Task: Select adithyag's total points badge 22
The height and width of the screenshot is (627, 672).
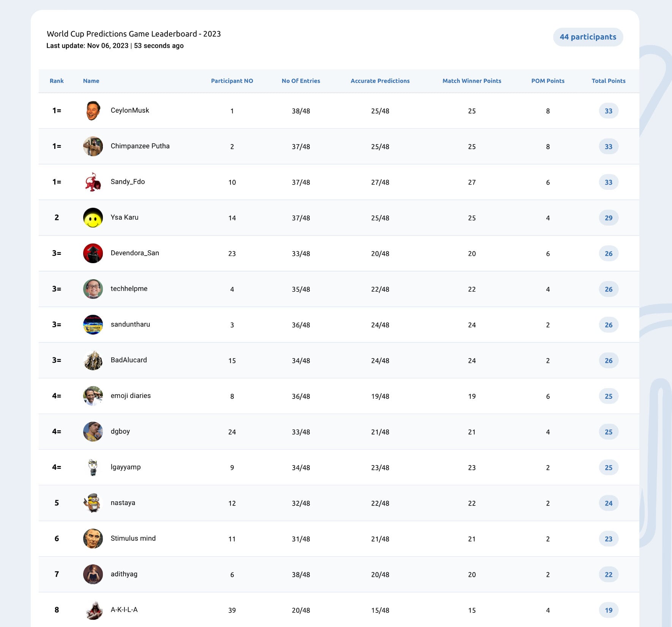Action: pos(609,575)
